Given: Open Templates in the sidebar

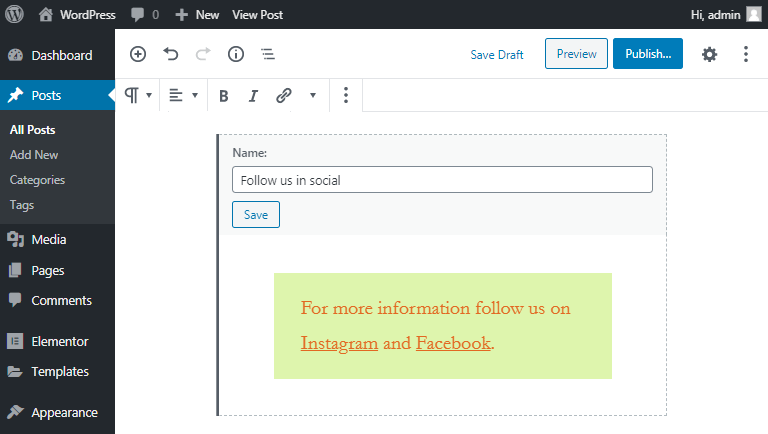Looking at the screenshot, I should [x=57, y=372].
